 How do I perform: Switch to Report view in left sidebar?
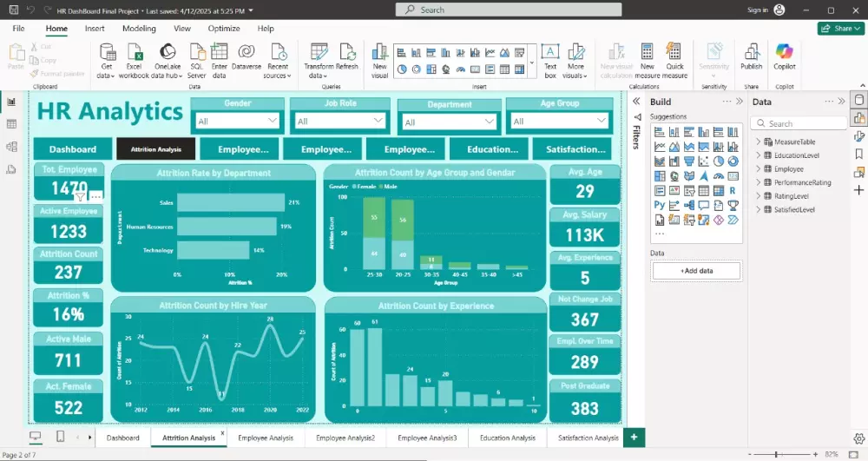(x=11, y=102)
